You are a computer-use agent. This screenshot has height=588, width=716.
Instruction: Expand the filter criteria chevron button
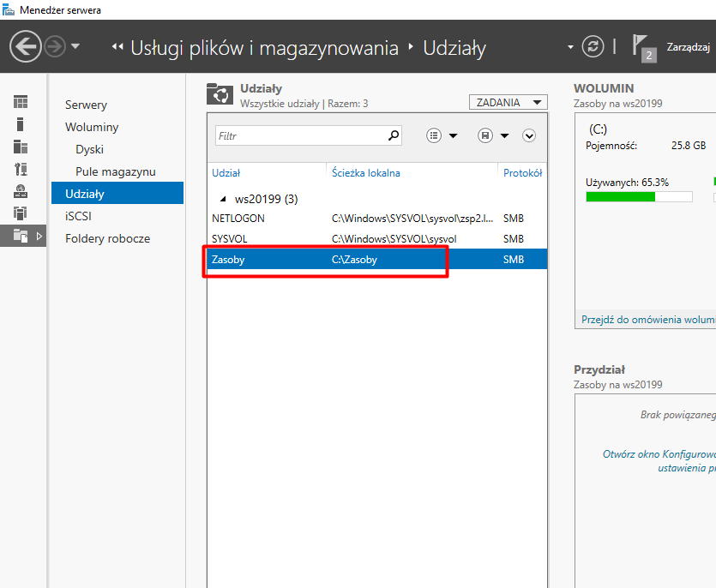529,135
